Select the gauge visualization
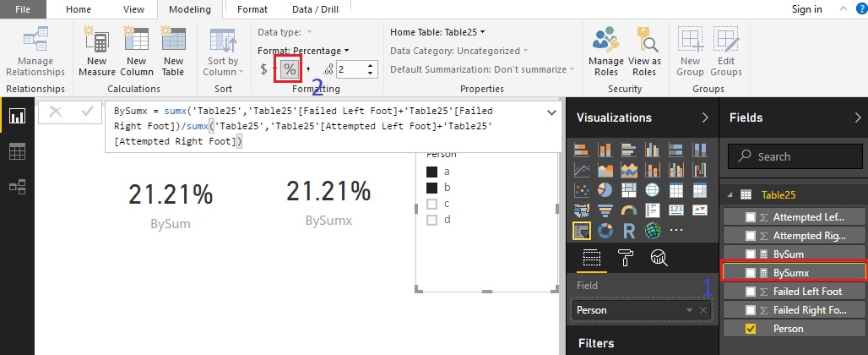 coord(629,210)
